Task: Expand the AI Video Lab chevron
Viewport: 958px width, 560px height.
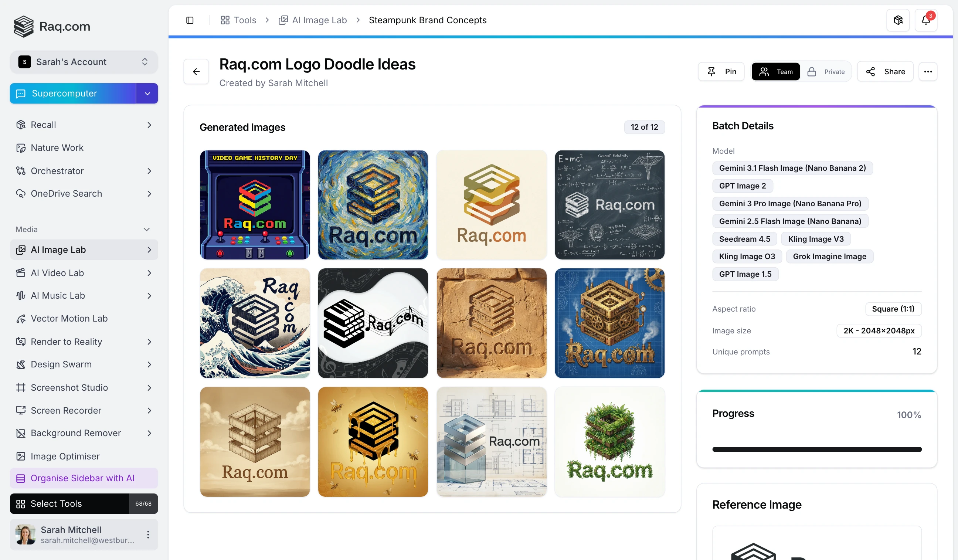Action: [x=149, y=273]
